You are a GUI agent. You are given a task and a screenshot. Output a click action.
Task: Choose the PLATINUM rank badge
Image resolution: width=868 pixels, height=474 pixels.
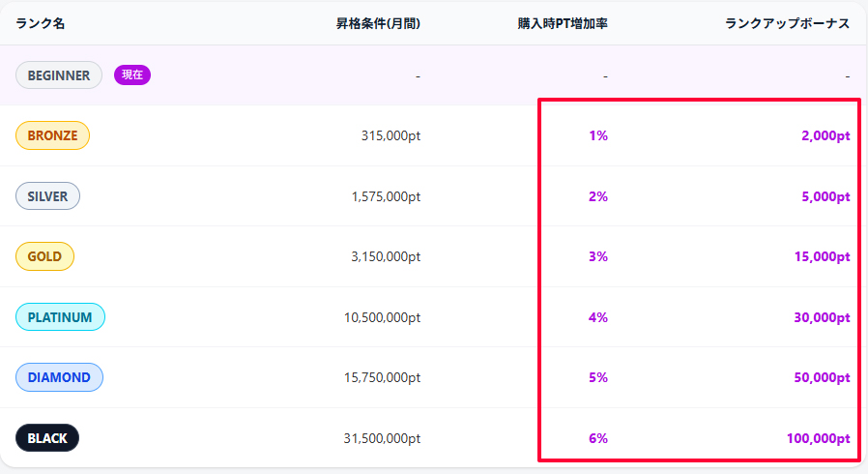60,317
